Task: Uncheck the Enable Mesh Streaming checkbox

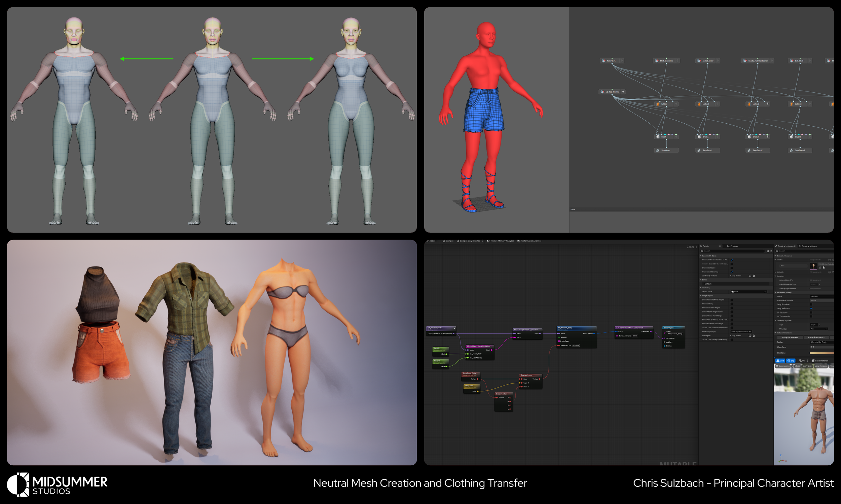Action: coord(732,272)
